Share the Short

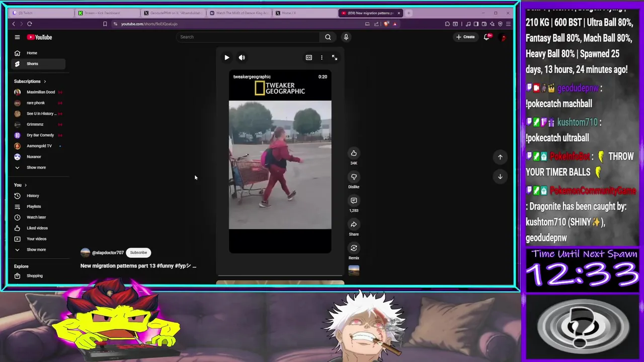tap(354, 224)
